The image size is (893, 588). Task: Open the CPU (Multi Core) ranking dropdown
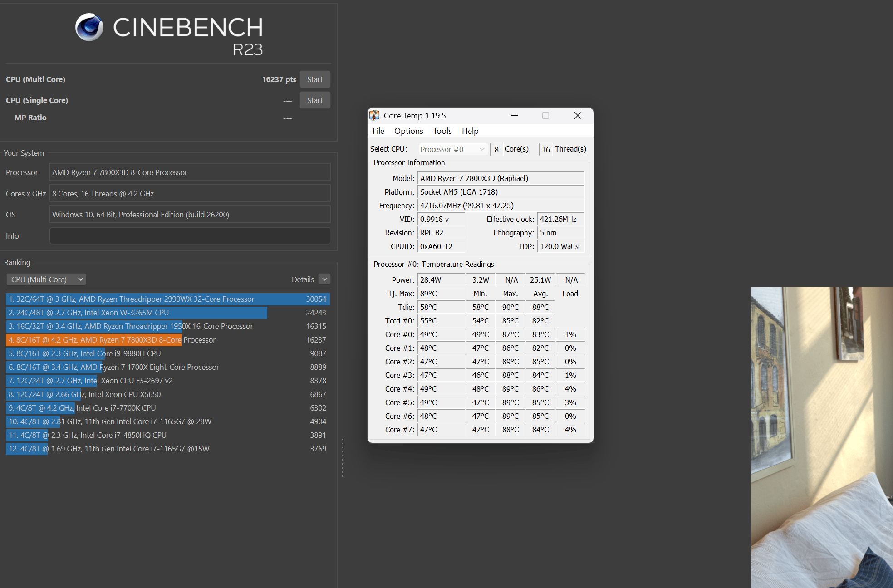(46, 279)
